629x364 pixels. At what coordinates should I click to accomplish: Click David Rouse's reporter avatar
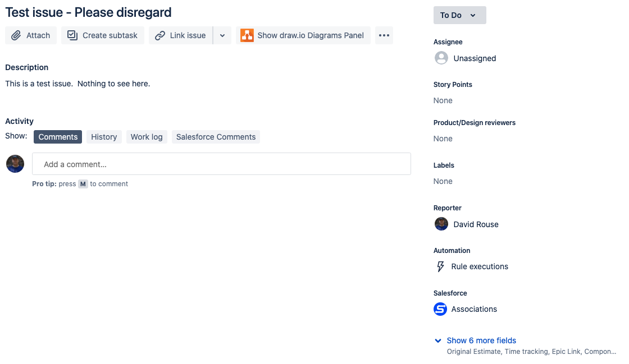click(441, 224)
